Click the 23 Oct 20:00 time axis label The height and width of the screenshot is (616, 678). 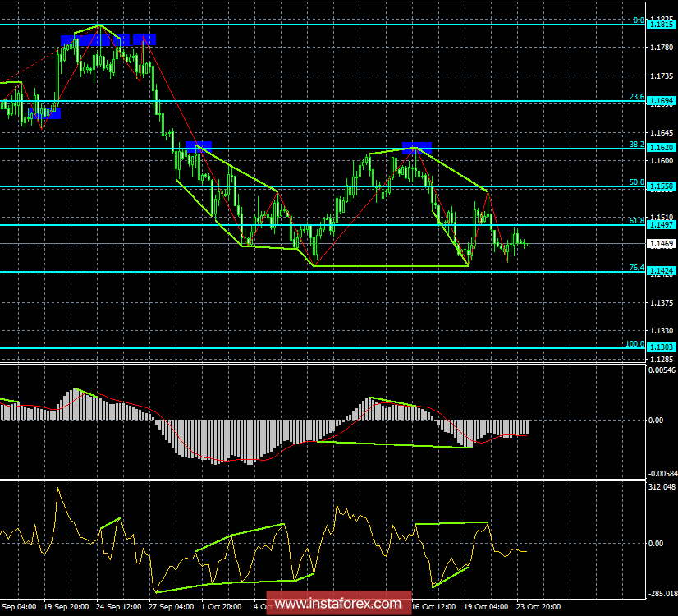(x=538, y=608)
